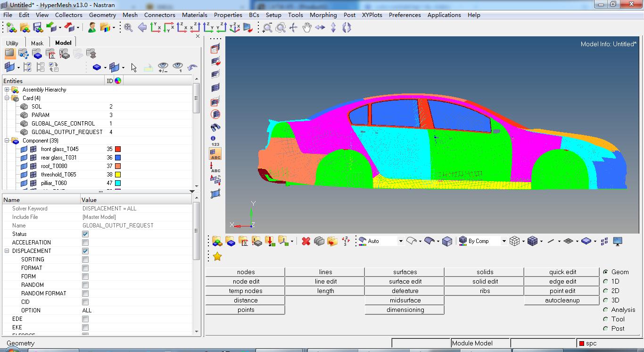Screen dimensions: 644x352
Task: Collapse the DISPLACEMENT property group
Action: click(7, 251)
